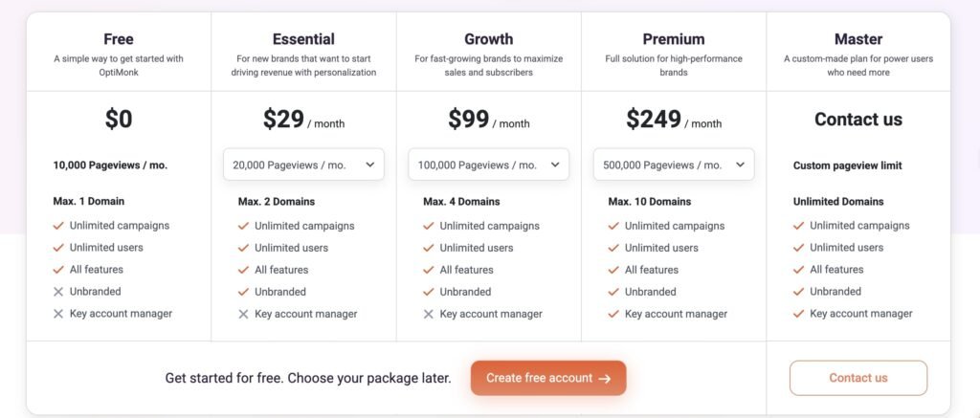Image resolution: width=980 pixels, height=418 pixels.
Task: Click checkmark beside All features in Growth plan
Action: click(428, 270)
